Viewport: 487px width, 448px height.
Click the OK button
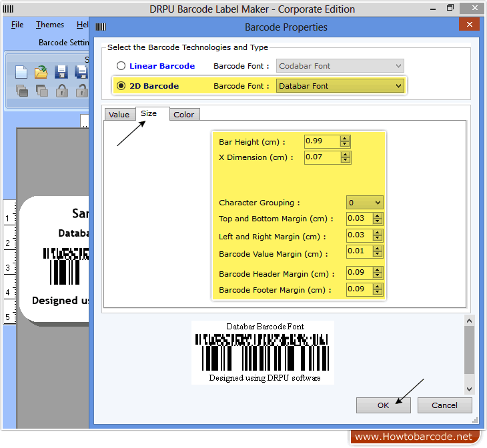384,405
